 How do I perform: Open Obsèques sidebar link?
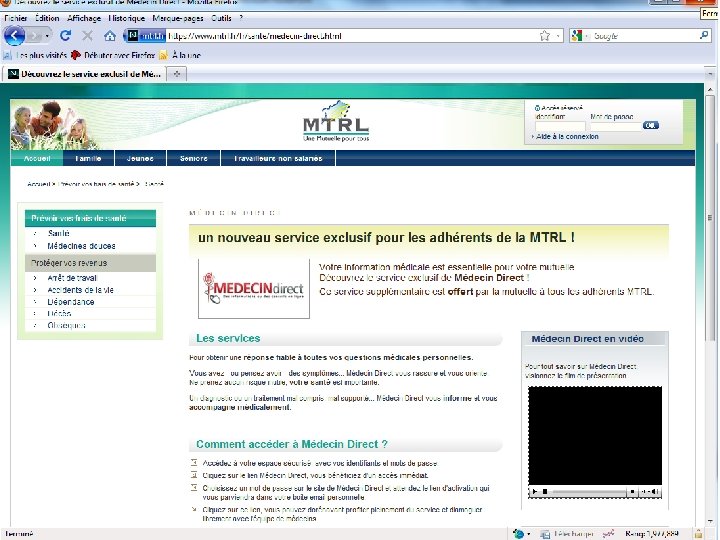pos(66,326)
